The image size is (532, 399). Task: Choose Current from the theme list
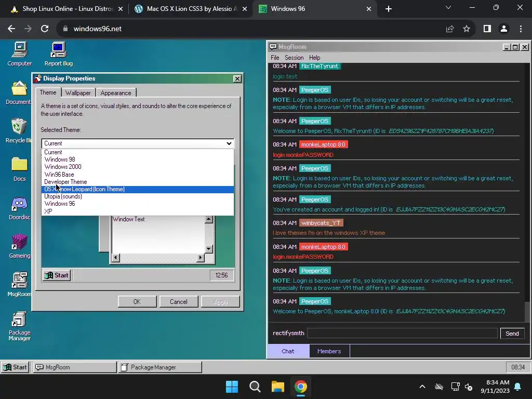coord(137,152)
